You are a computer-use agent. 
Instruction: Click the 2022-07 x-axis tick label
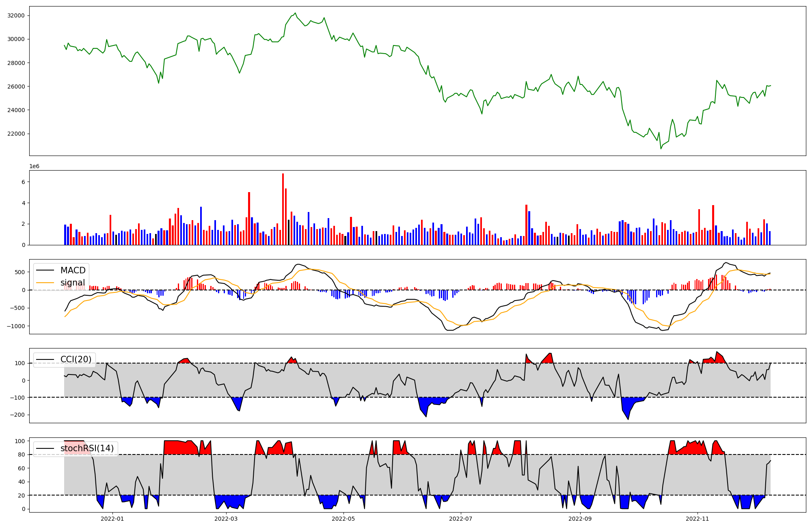coord(461,519)
